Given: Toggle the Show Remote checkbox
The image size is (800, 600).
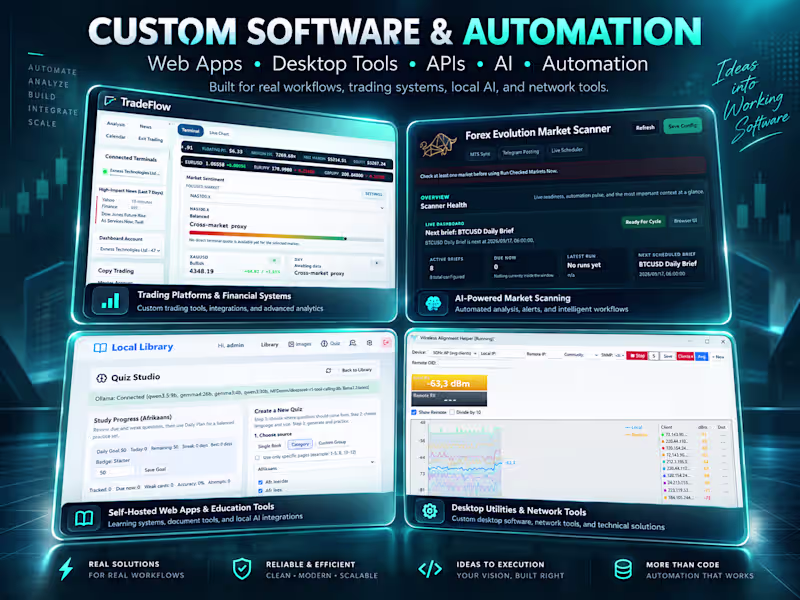Looking at the screenshot, I should (414, 412).
